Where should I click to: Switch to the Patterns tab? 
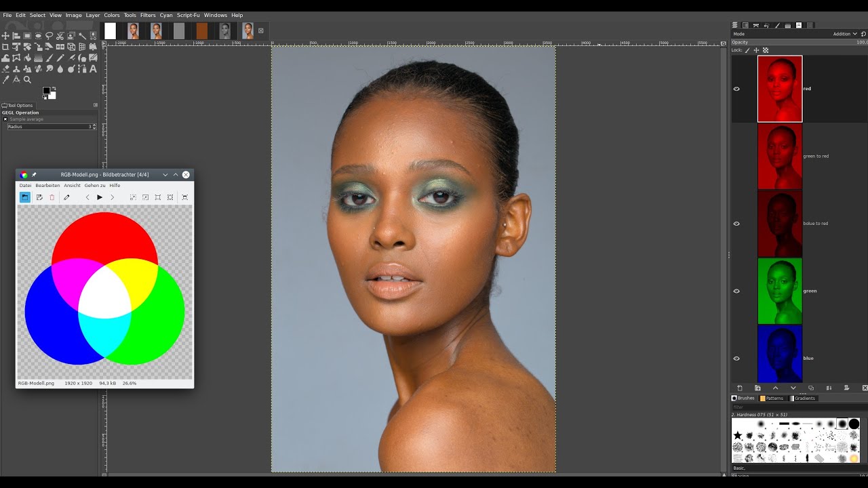point(772,399)
